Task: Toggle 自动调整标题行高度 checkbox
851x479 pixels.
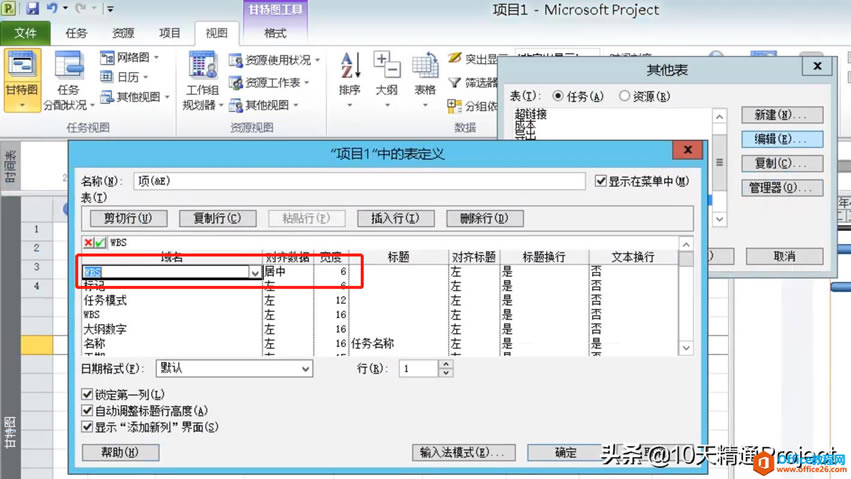Action: (x=87, y=411)
